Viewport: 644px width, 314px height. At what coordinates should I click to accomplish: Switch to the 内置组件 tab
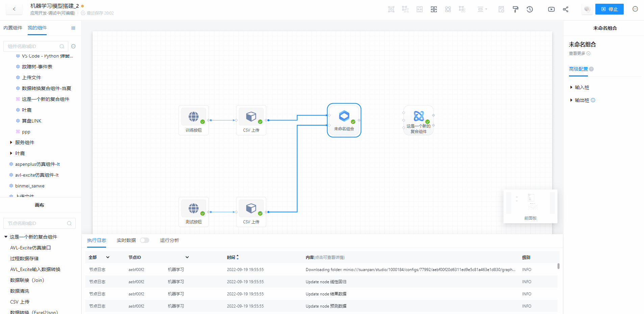pos(13,28)
